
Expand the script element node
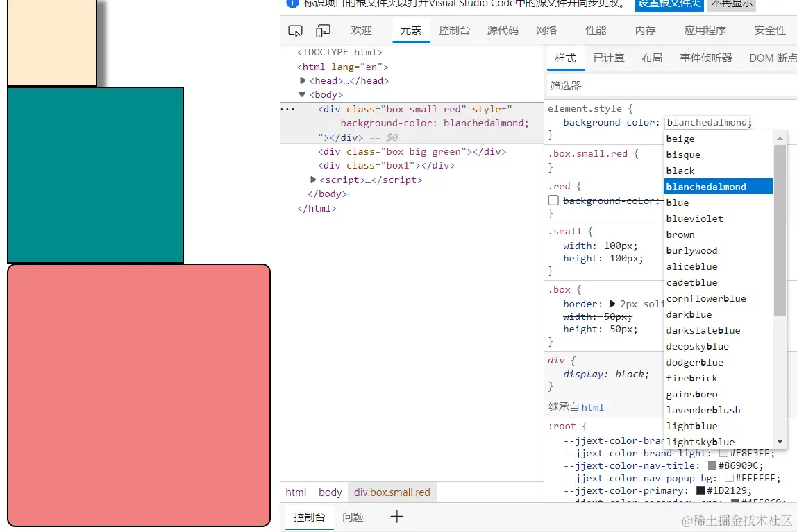(313, 180)
